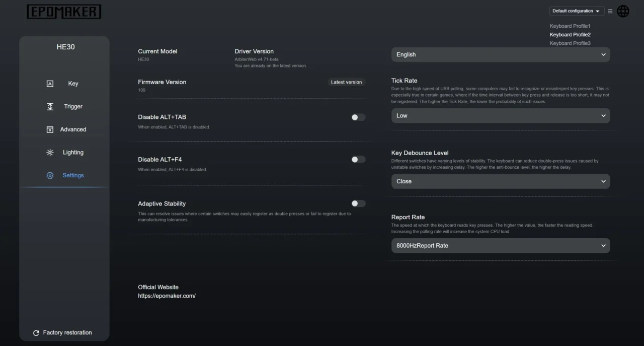Expand the Tick Rate Low dropdown
Image resolution: width=644 pixels, height=346 pixels.
coord(501,115)
